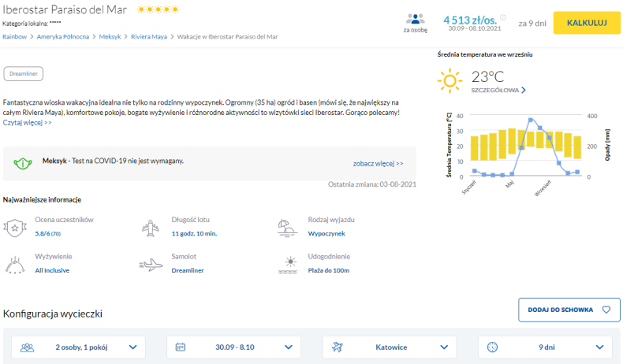Open the 5.8/6 (70) rating link
This screenshot has width=623, height=364.
[47, 234]
